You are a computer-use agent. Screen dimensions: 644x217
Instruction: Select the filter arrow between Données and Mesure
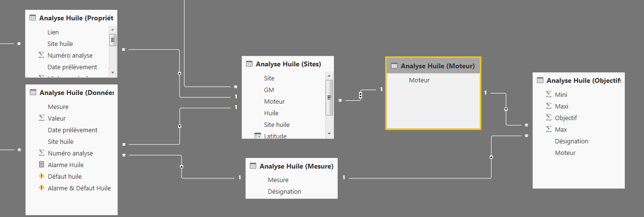pyautogui.click(x=182, y=167)
